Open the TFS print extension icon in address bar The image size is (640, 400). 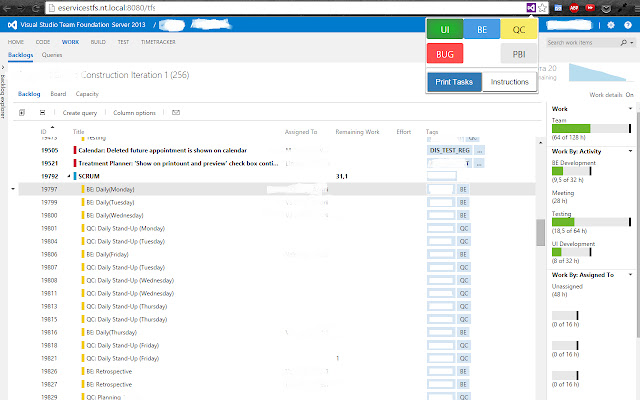tap(531, 8)
